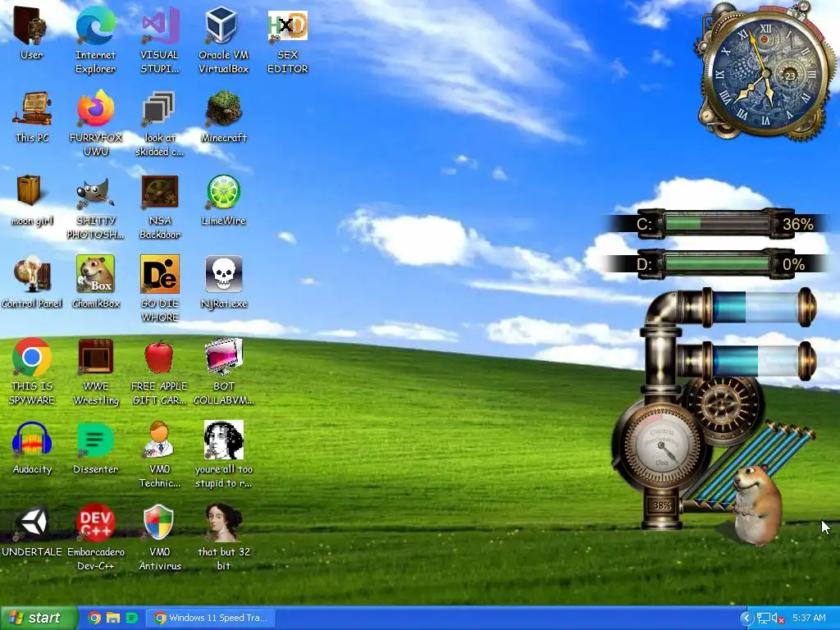The image size is (840, 630).
Task: Select the WWE Wrestling icon
Action: point(95,357)
